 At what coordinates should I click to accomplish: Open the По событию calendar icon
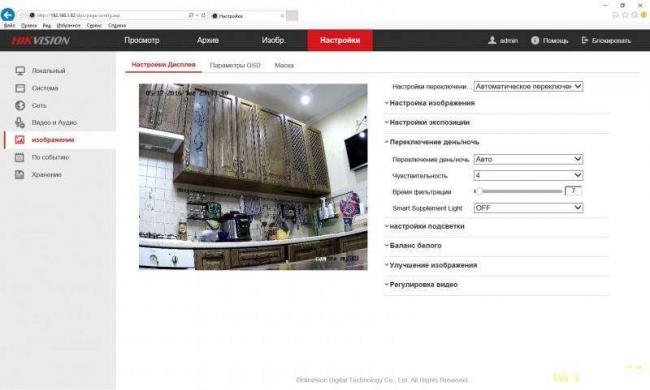(19, 157)
